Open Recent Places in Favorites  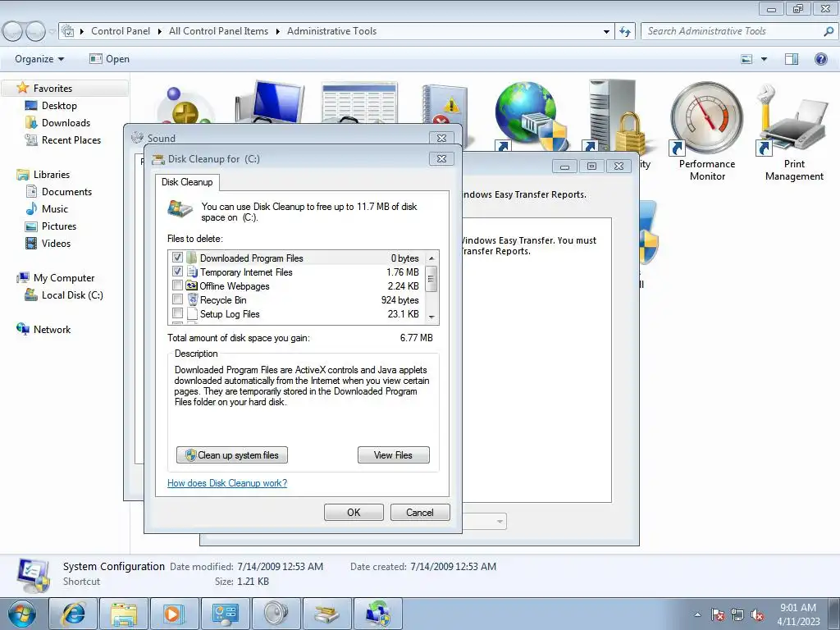[71, 139]
